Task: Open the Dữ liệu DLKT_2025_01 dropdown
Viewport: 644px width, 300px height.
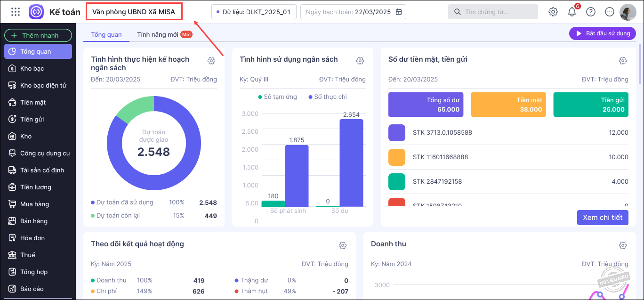Action: click(x=254, y=12)
